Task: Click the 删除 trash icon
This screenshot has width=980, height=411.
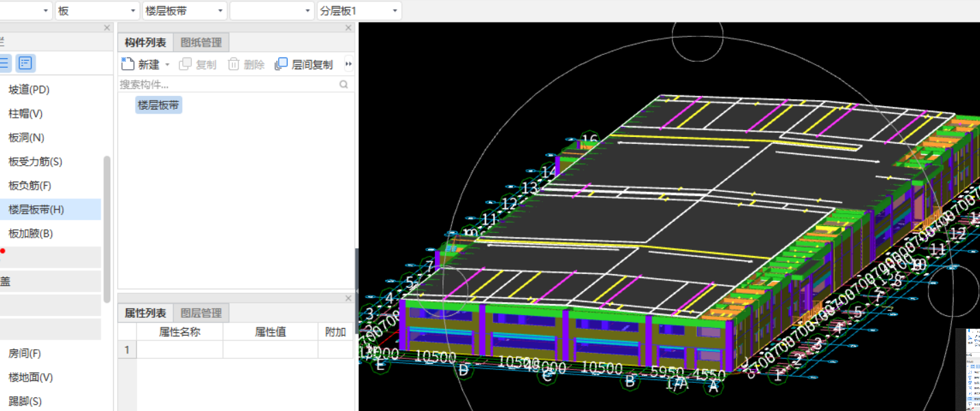Action: point(234,64)
